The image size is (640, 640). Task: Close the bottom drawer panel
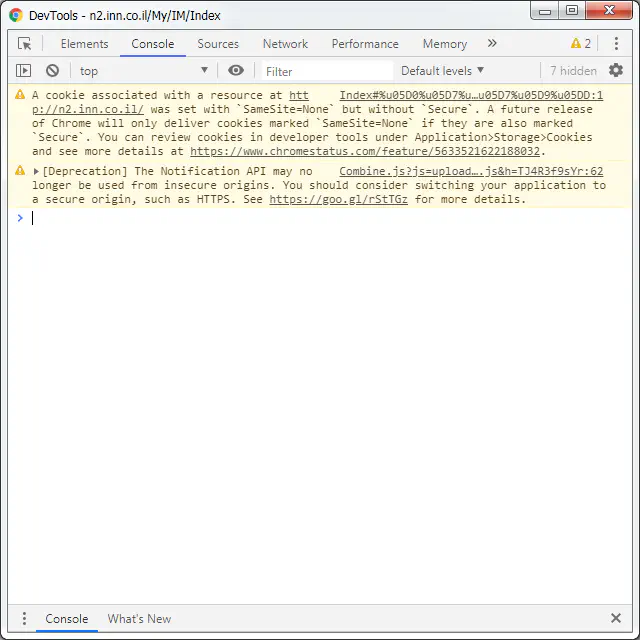(x=616, y=619)
